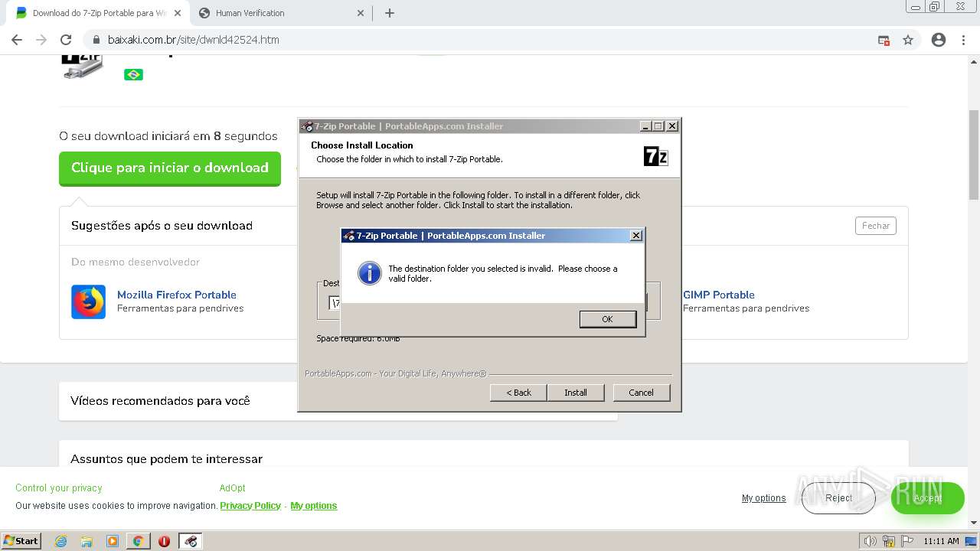The image size is (980, 551).
Task: Click the Back button in the installer
Action: 518,393
